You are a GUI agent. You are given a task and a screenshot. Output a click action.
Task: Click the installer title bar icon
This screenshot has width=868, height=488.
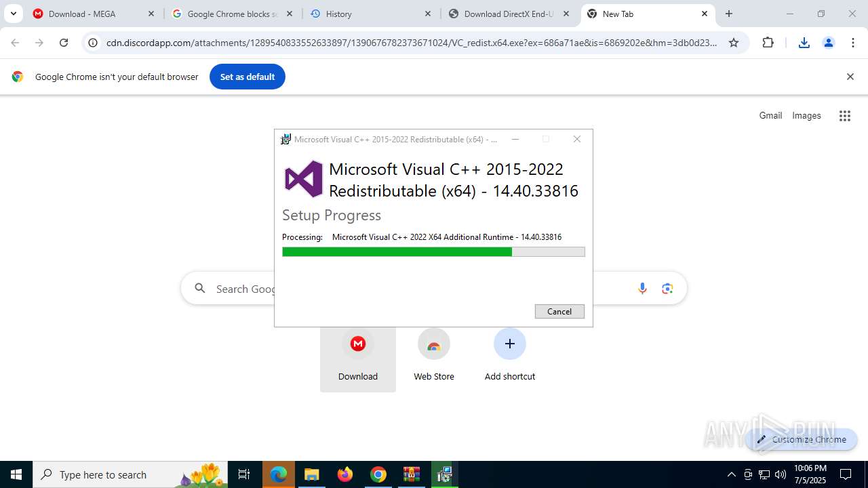click(286, 139)
